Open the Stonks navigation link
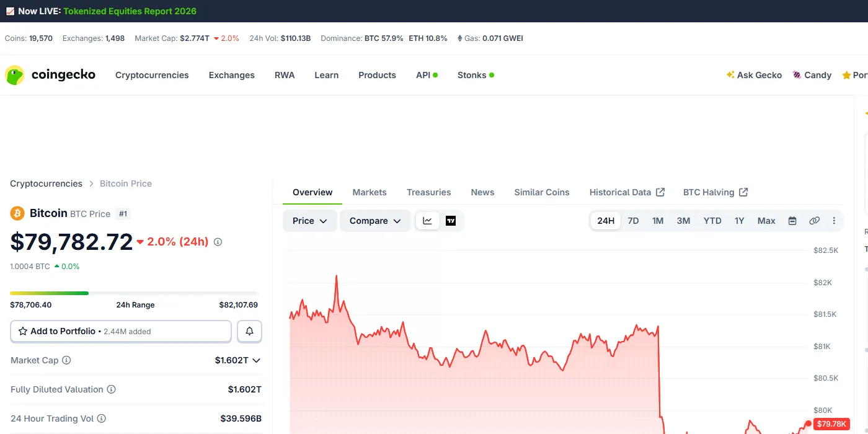Screen dimensions: 868x434 point(472,75)
